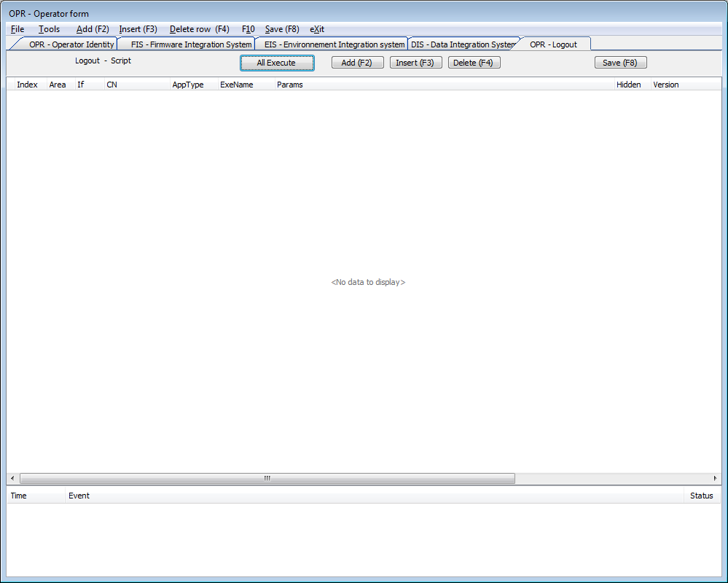Switch to EIS - Environnement Integration tab
This screenshot has width=728, height=583.
tap(334, 44)
